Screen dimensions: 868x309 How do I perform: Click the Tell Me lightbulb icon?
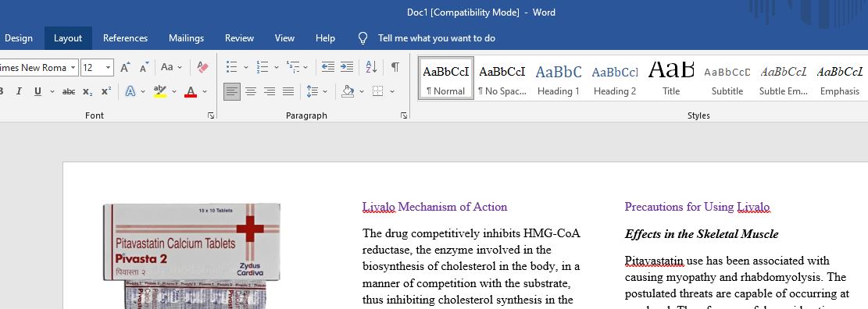pos(363,38)
